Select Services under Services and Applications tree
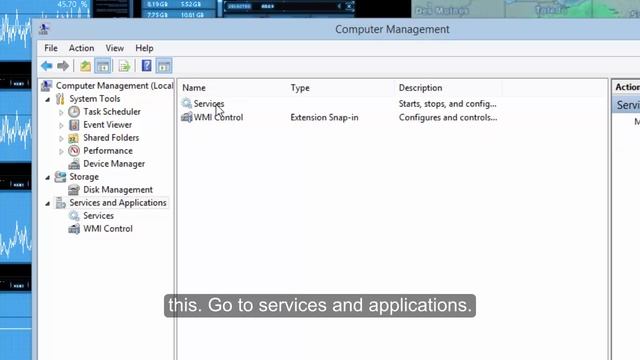The height and width of the screenshot is (360, 640). pos(98,216)
